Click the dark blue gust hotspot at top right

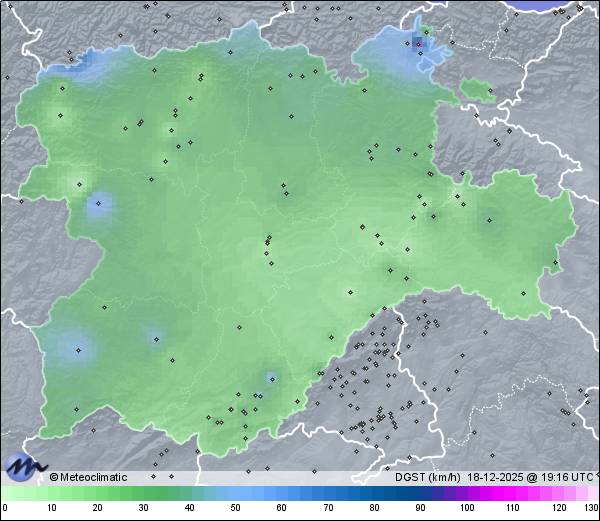tap(420, 43)
